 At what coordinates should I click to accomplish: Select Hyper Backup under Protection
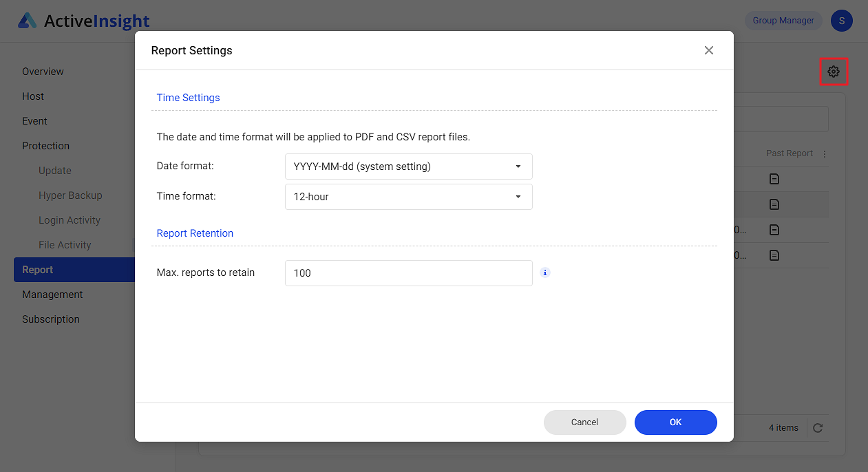[x=70, y=195]
